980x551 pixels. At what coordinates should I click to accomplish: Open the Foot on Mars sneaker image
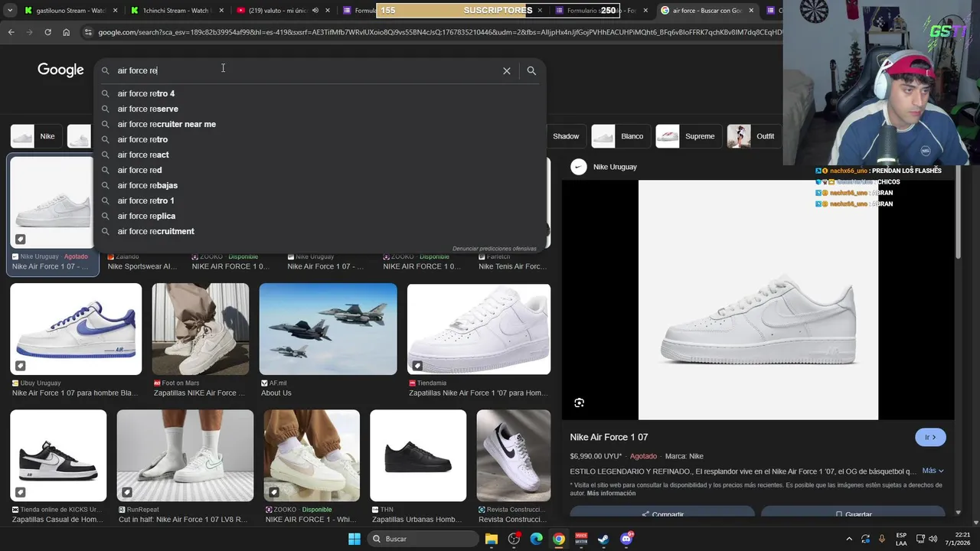tap(201, 329)
